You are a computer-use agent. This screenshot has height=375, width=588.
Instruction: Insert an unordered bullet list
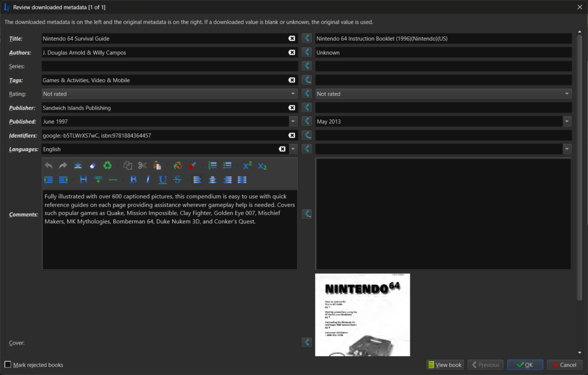227,165
